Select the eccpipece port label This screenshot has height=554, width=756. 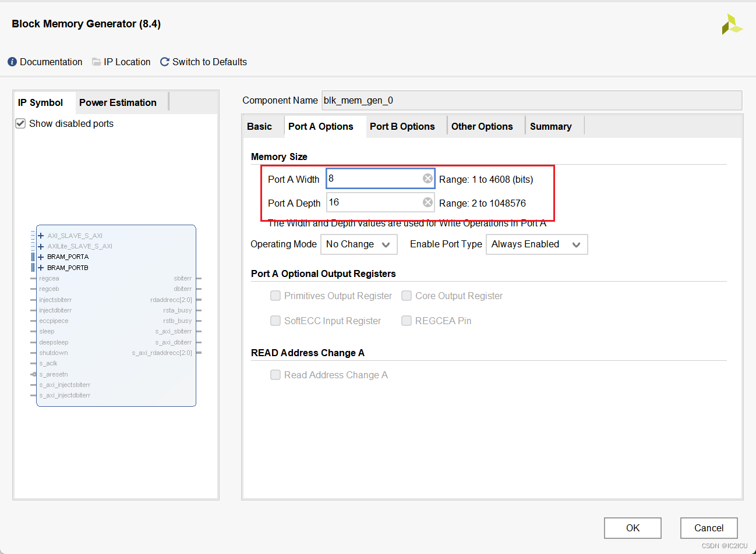coord(54,321)
